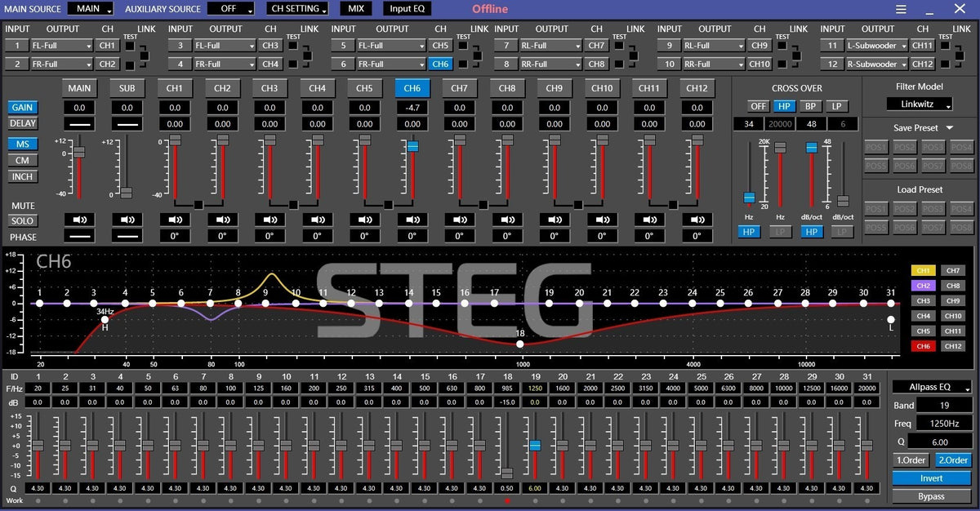980x511 pixels.
Task: Click the band 18 EQ slider handle
Action: click(507, 473)
